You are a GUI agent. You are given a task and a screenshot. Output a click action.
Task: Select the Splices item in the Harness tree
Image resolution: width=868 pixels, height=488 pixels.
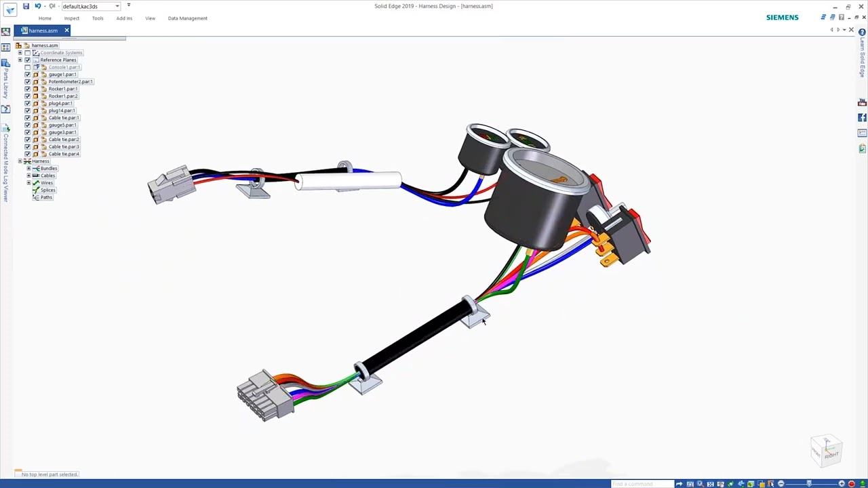[x=47, y=190]
